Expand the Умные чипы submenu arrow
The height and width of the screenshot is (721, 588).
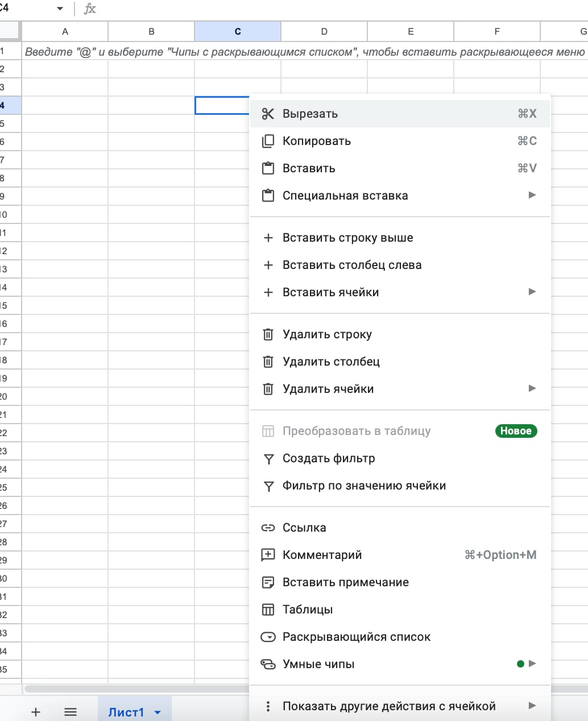pyautogui.click(x=532, y=664)
